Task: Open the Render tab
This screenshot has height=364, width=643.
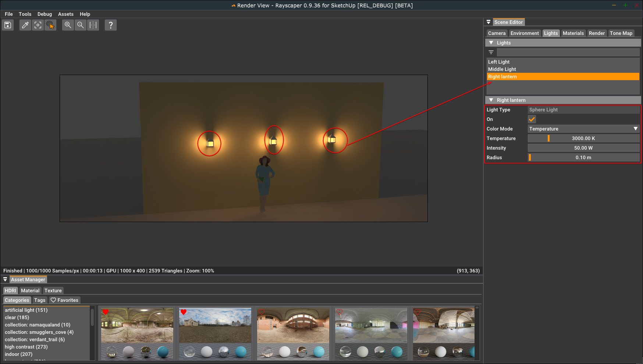Action: [597, 33]
